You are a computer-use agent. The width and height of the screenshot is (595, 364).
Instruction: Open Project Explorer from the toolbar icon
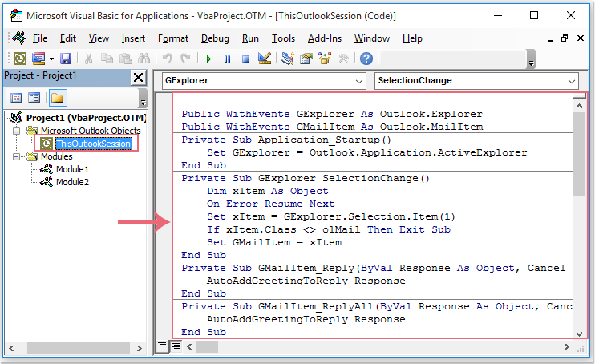coord(289,59)
